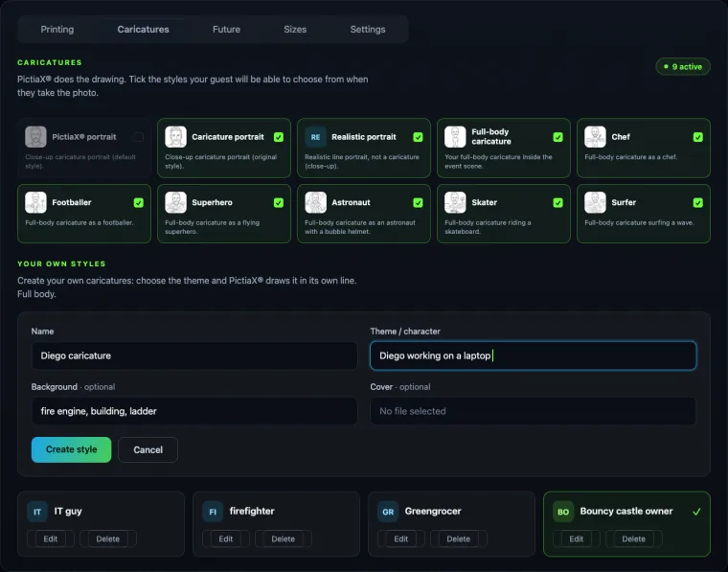728x572 pixels.
Task: Click the 9 active status badge
Action: pyautogui.click(x=683, y=66)
